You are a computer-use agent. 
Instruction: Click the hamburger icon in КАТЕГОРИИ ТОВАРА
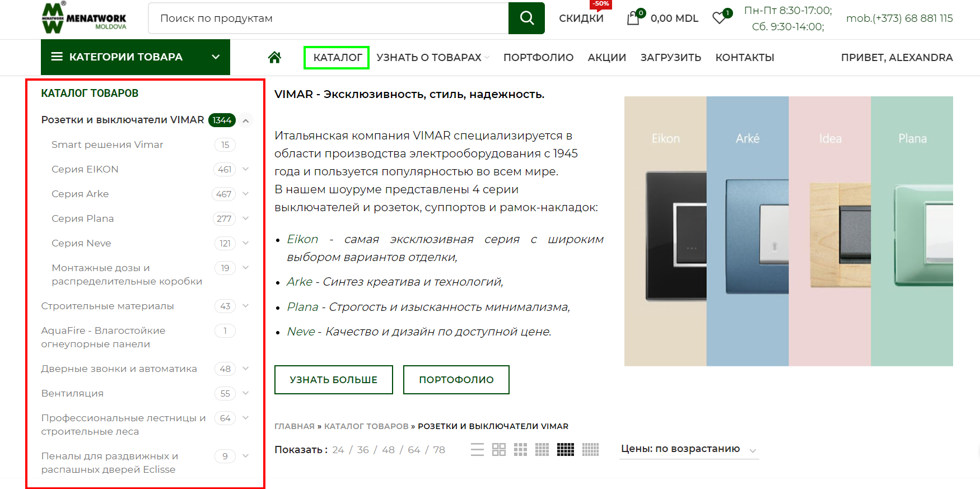(57, 57)
